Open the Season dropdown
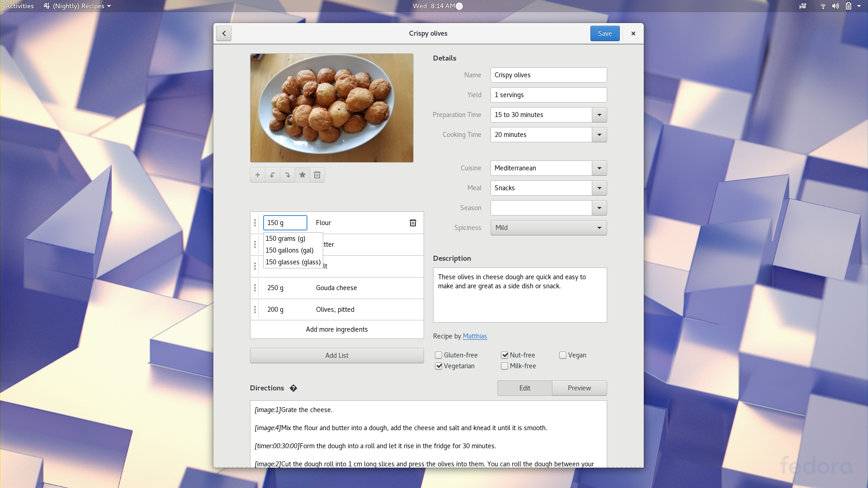 click(599, 208)
